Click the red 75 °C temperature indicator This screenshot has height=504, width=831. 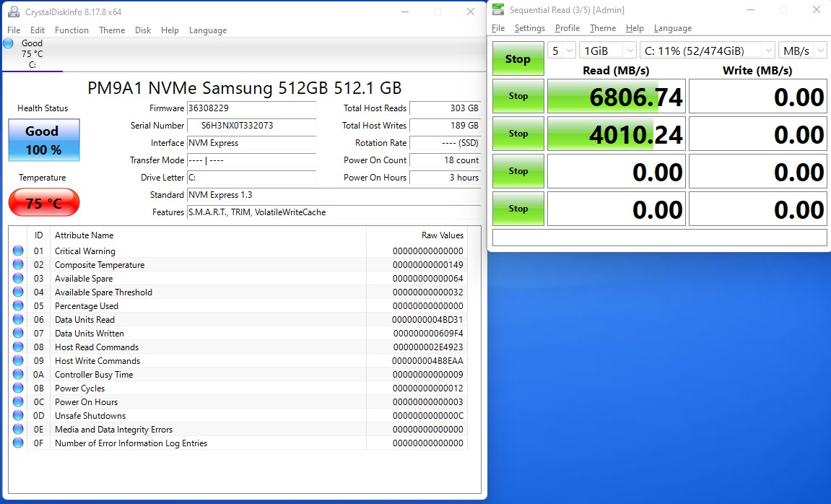point(43,203)
